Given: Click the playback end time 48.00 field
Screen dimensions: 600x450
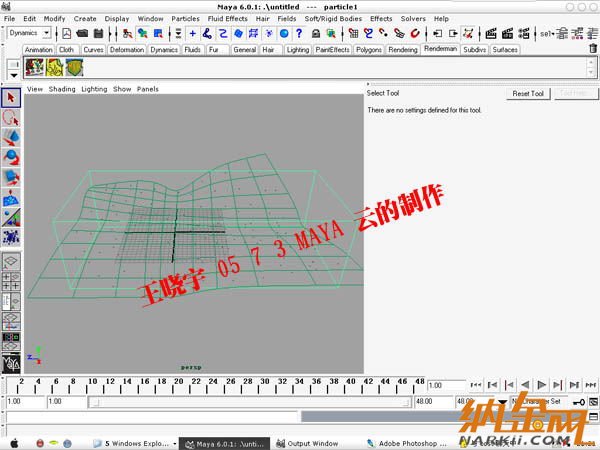Looking at the screenshot, I should (x=433, y=402).
